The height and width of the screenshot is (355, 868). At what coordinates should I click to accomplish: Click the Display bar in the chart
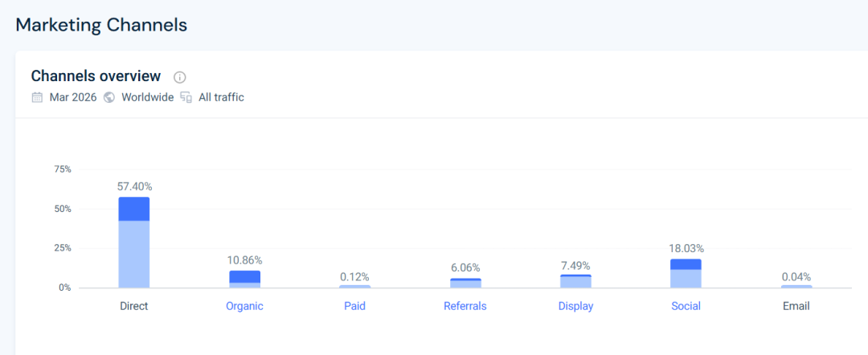575,281
